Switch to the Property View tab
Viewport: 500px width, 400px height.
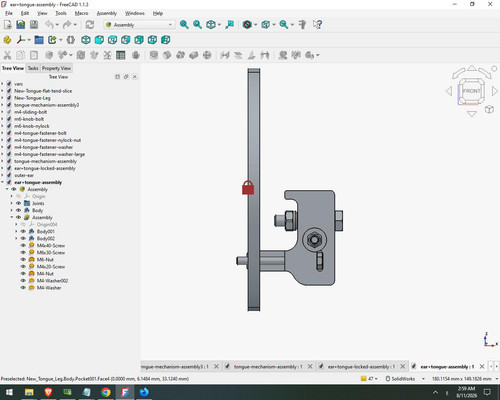click(x=56, y=68)
